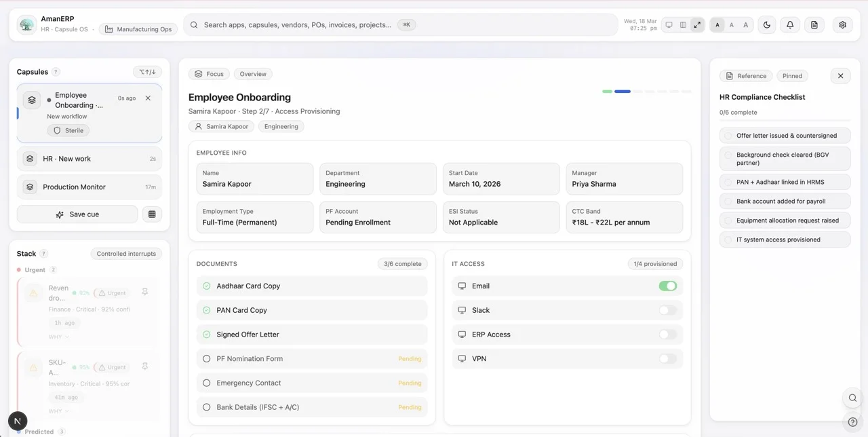Switch to the Overview tab
Screen dimensions: 868x437
coord(253,74)
